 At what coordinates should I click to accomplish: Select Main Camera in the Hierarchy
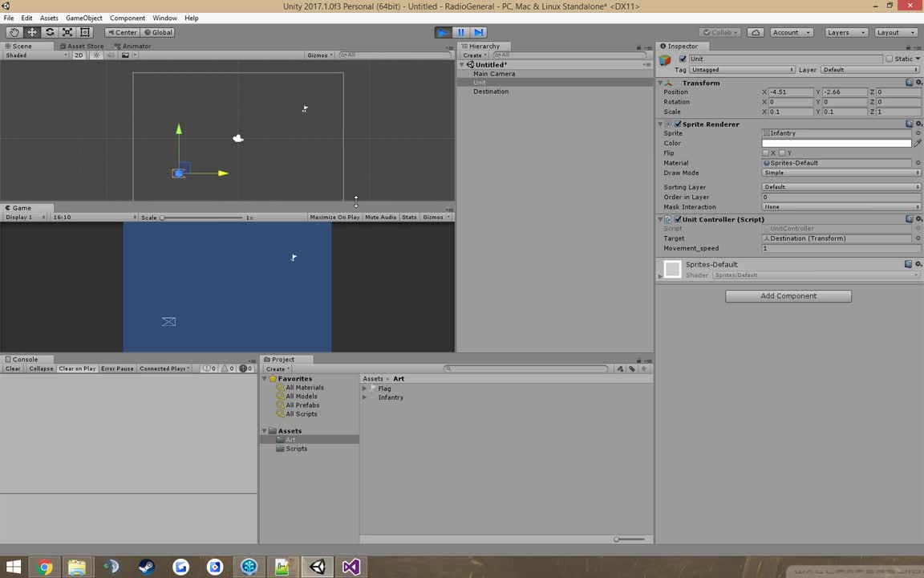click(x=494, y=73)
